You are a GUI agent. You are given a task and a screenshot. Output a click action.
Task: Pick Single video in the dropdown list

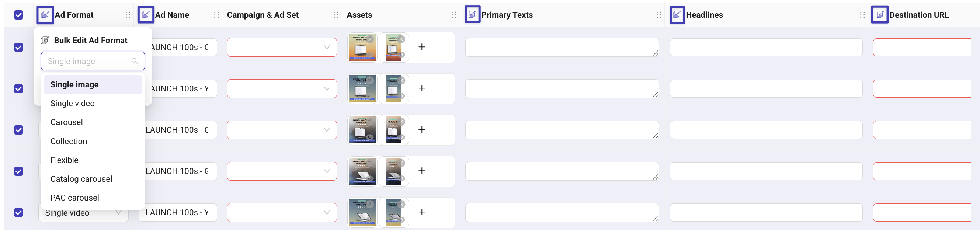(x=72, y=104)
